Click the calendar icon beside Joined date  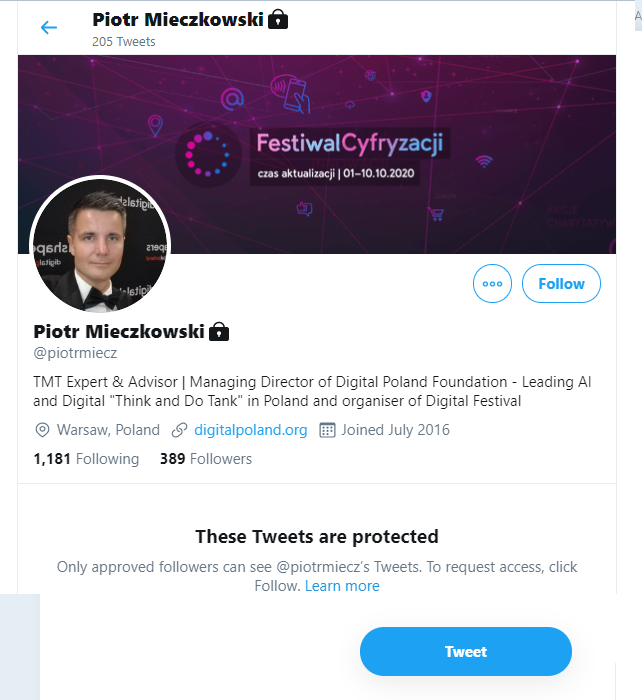pyautogui.click(x=327, y=430)
